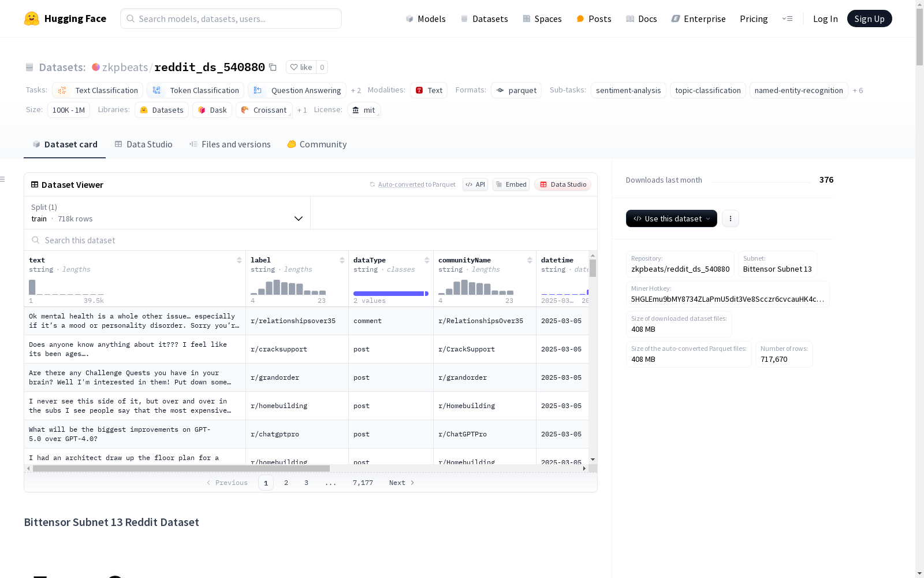Image resolution: width=924 pixels, height=578 pixels.
Task: Click the Sign Up button
Action: pos(869,18)
